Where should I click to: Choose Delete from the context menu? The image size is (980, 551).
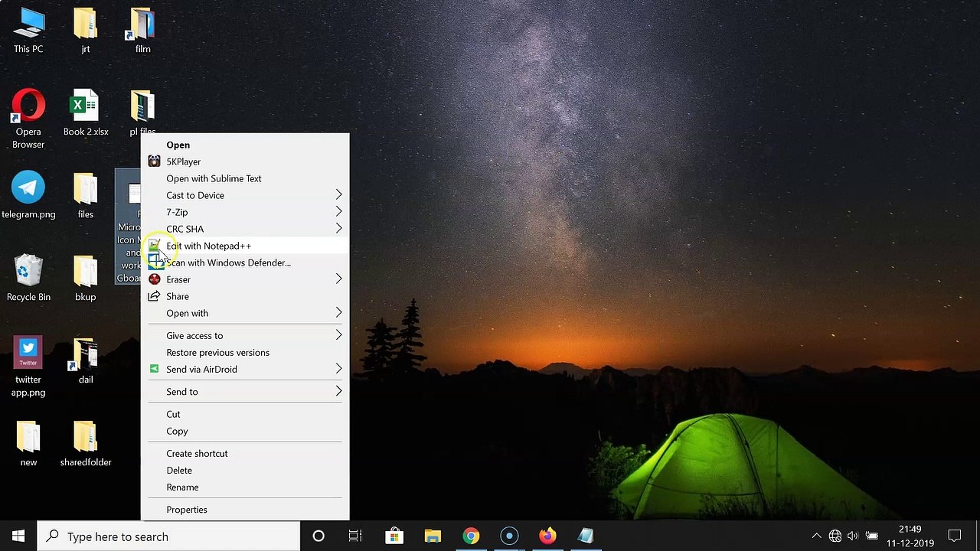click(x=245, y=470)
